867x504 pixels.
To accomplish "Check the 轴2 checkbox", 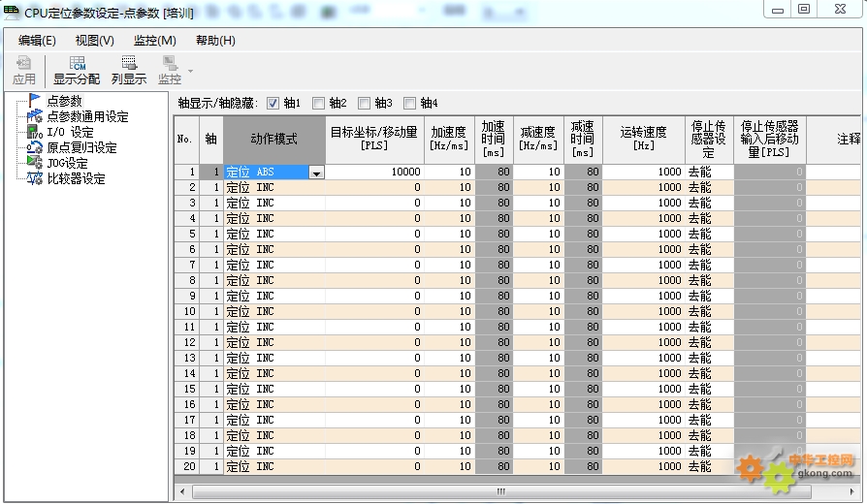I will [318, 103].
